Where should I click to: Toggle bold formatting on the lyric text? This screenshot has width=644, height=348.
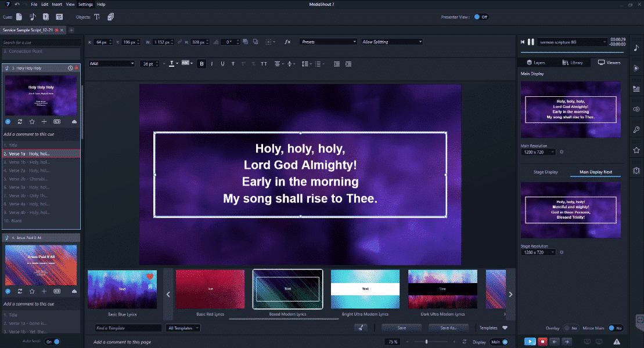(202, 64)
